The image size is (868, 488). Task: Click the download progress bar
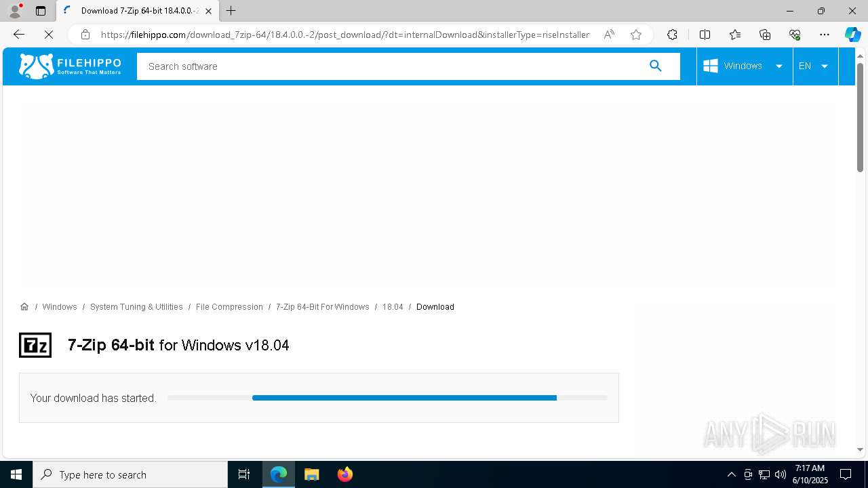coord(387,398)
